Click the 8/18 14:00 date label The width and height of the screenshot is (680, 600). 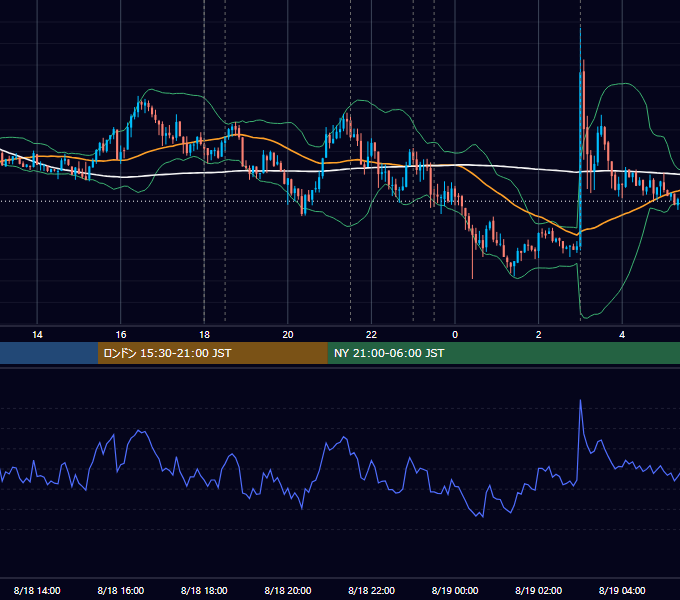(x=37, y=590)
